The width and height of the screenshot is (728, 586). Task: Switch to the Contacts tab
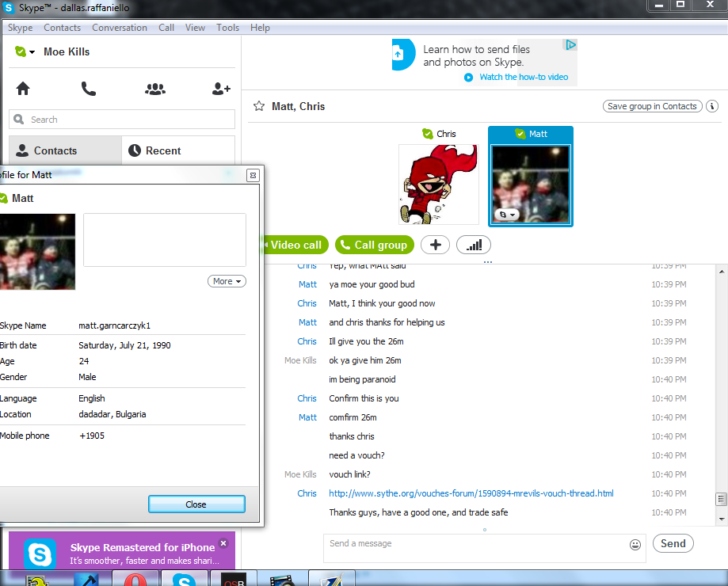(x=66, y=150)
